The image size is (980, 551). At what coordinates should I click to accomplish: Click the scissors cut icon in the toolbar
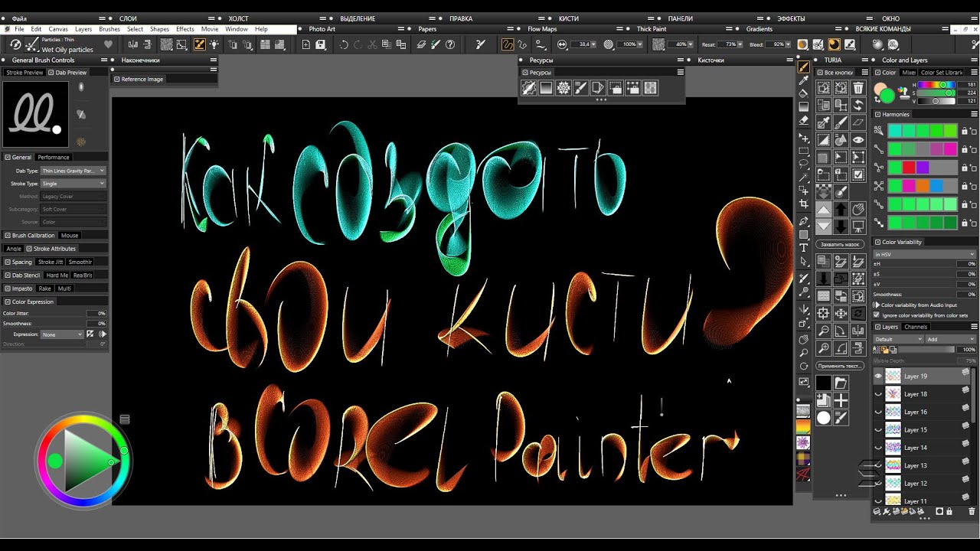(373, 45)
